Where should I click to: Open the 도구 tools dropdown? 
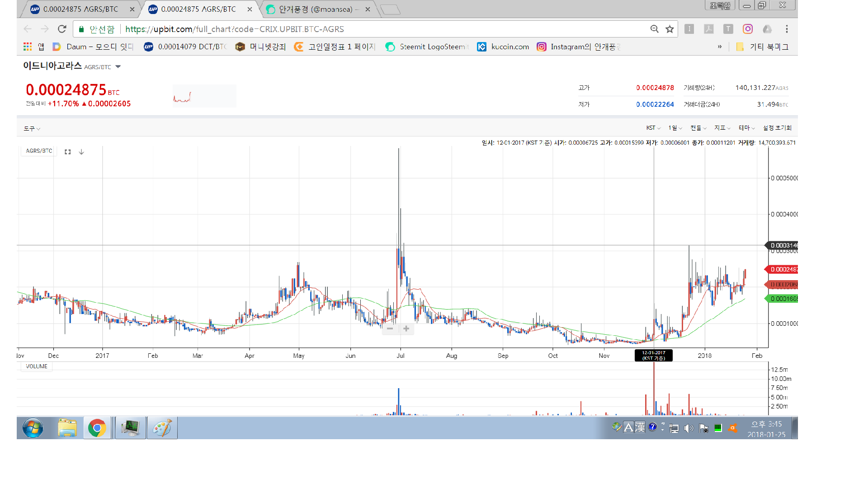pyautogui.click(x=32, y=129)
